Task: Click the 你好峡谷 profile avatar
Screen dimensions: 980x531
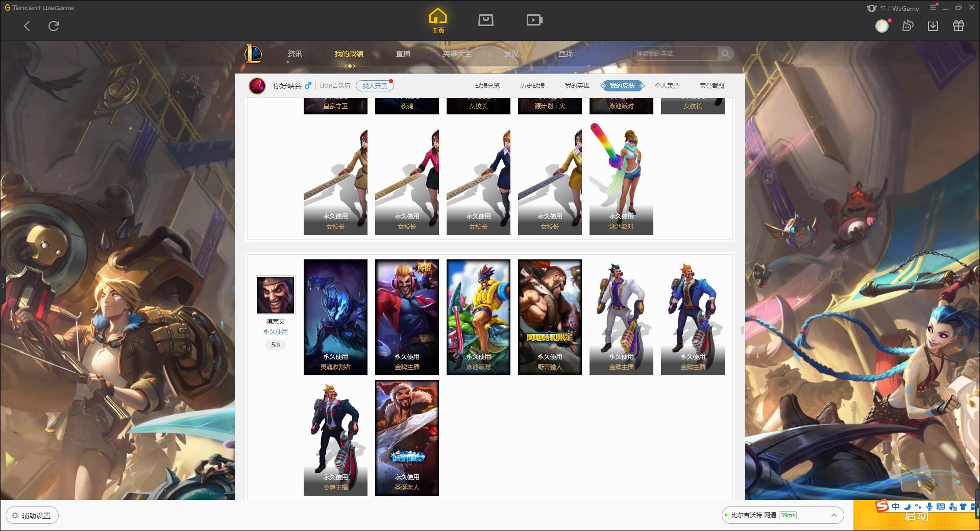Action: [x=257, y=86]
